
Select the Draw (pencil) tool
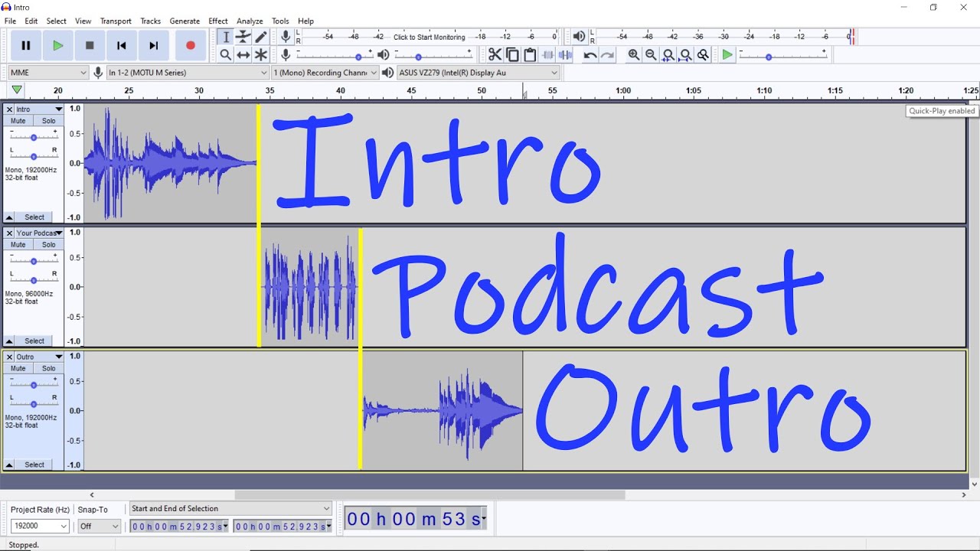pyautogui.click(x=261, y=37)
